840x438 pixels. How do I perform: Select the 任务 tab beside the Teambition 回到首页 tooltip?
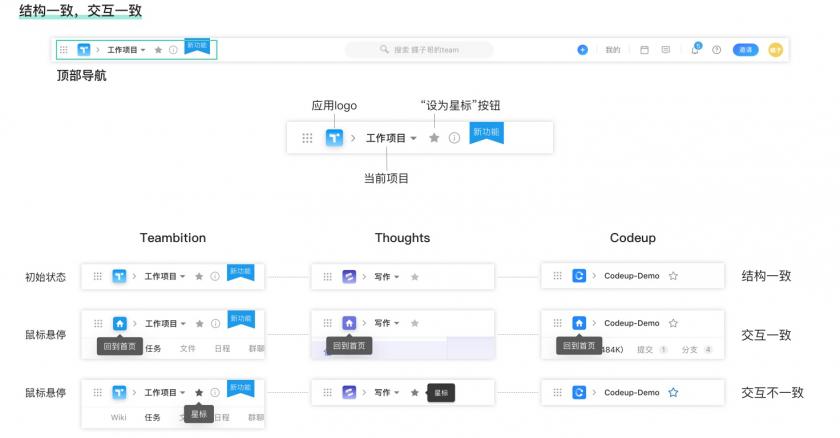pyautogui.click(x=153, y=349)
